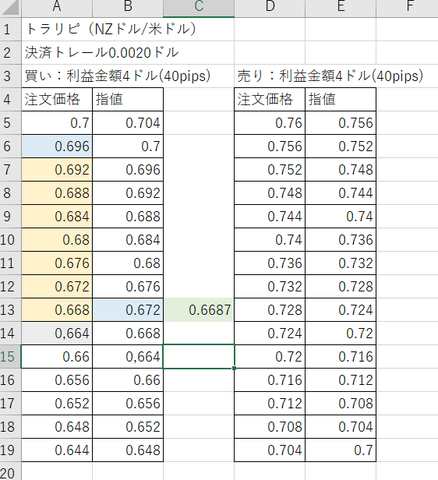Select highlighted column C header
The height and width of the screenshot is (480, 438).
click(x=199, y=7)
